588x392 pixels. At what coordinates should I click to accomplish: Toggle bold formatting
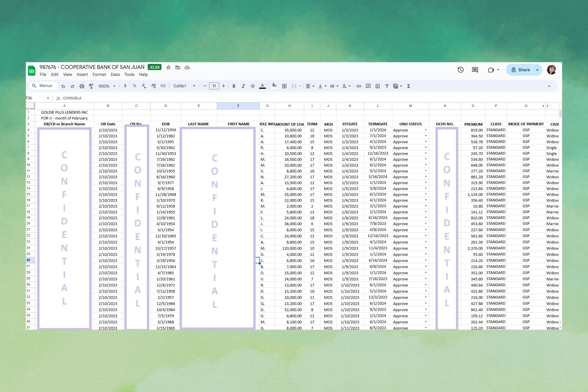pyautogui.click(x=234, y=86)
